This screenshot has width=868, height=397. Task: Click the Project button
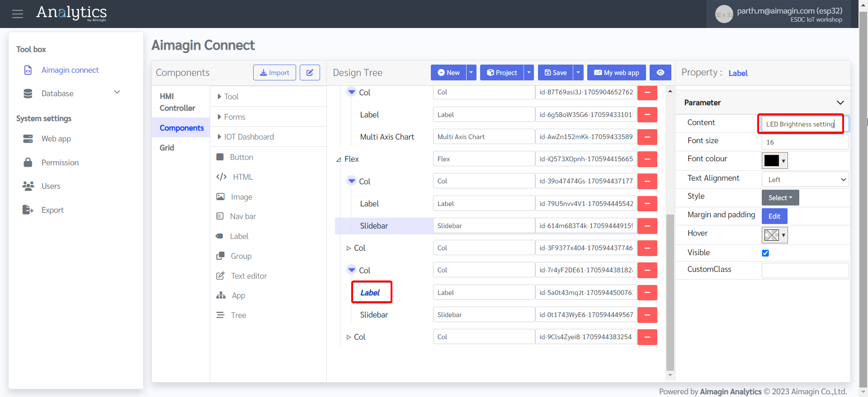pyautogui.click(x=502, y=73)
